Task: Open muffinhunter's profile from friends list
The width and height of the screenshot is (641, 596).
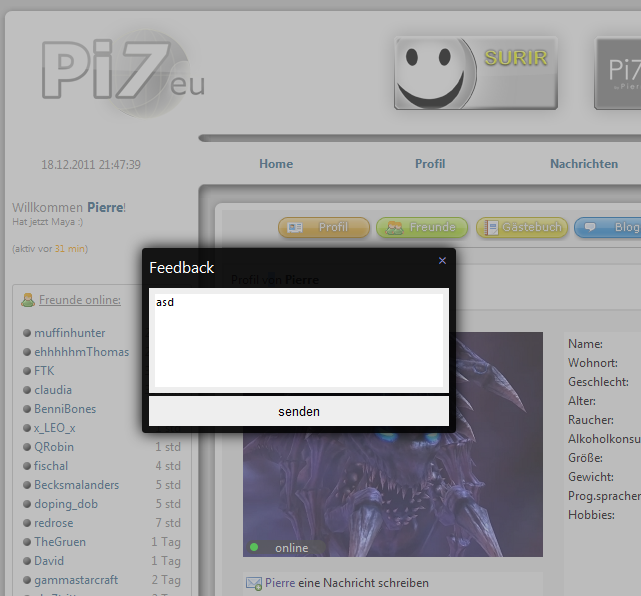Action: pos(70,333)
